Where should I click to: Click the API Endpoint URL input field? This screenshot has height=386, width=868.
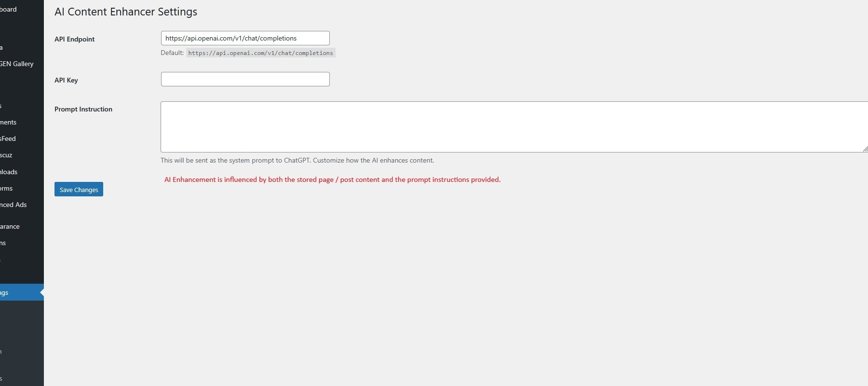[245, 38]
